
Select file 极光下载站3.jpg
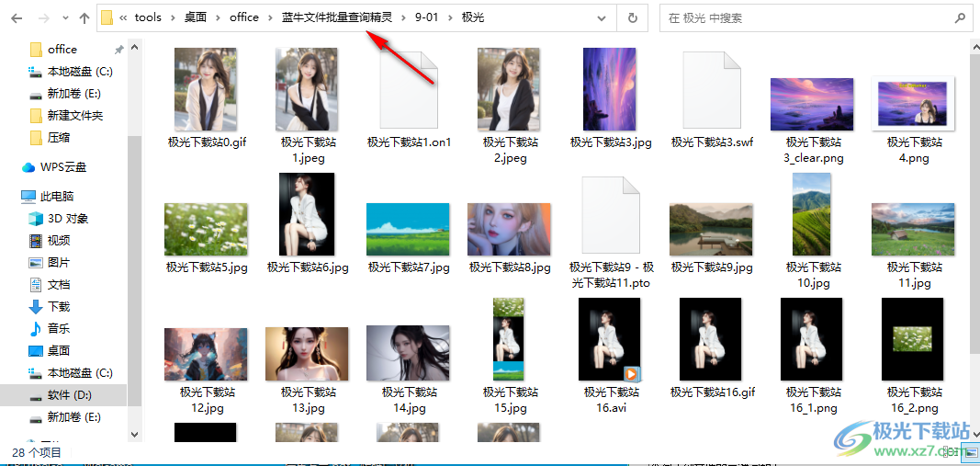tap(612, 99)
